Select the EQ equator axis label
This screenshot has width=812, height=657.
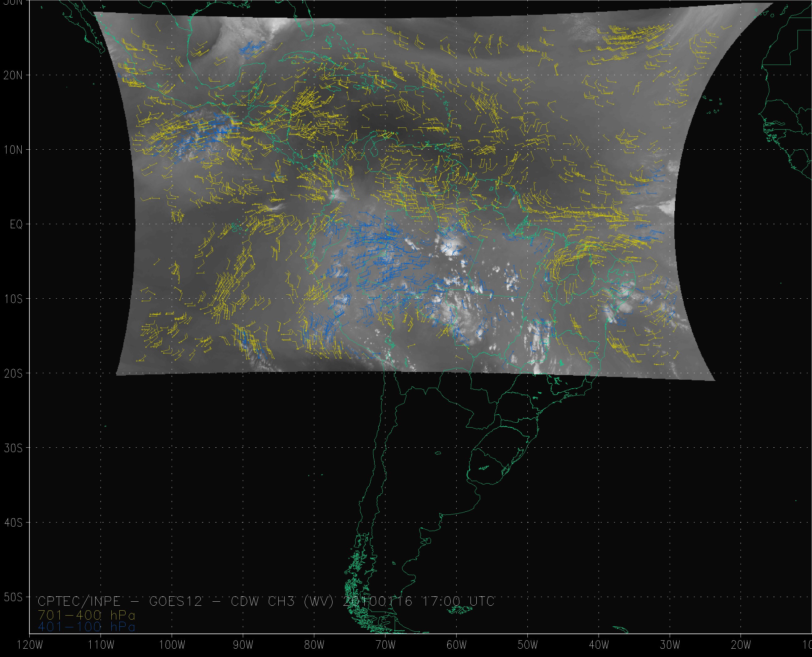point(16,224)
